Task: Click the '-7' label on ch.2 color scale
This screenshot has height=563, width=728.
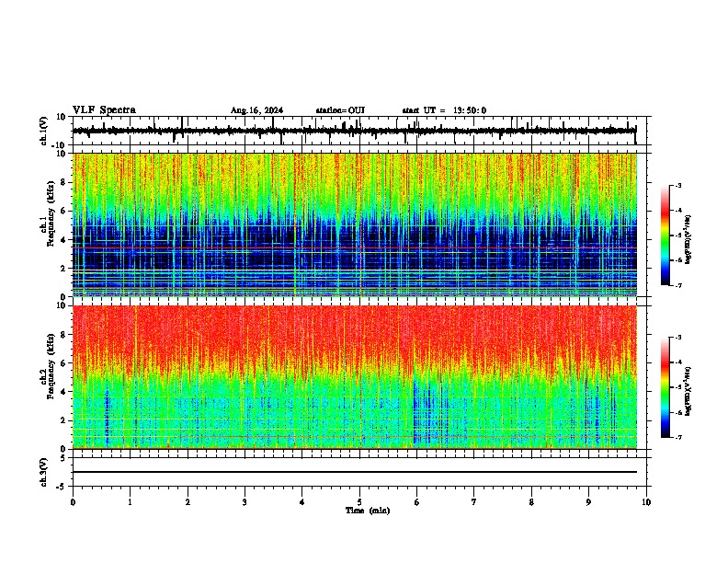Action: pyautogui.click(x=677, y=437)
